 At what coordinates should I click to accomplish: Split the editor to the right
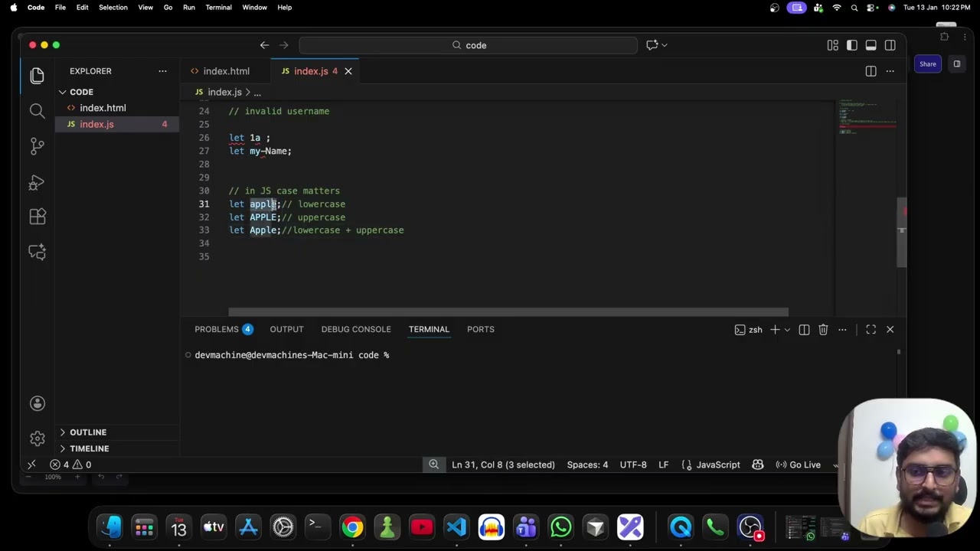coord(871,71)
